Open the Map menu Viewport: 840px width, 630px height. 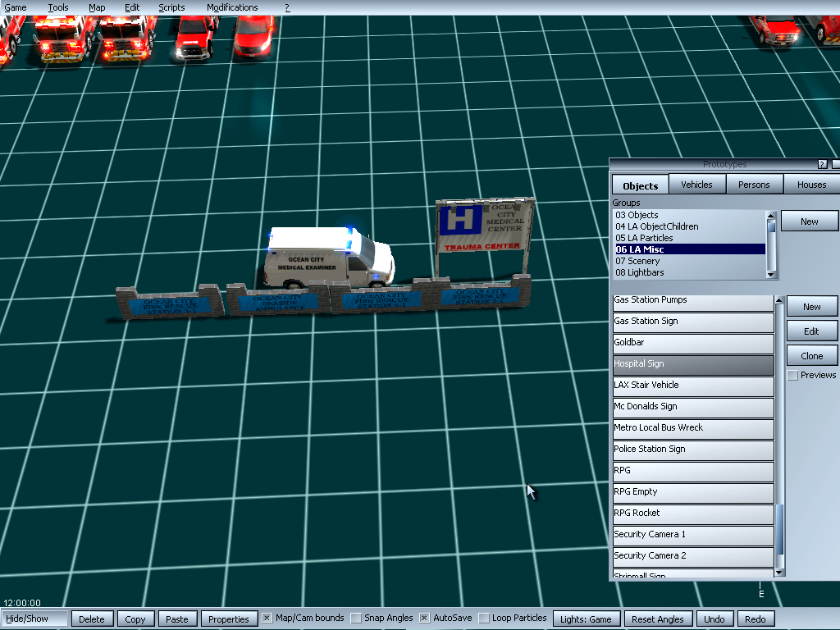97,7
